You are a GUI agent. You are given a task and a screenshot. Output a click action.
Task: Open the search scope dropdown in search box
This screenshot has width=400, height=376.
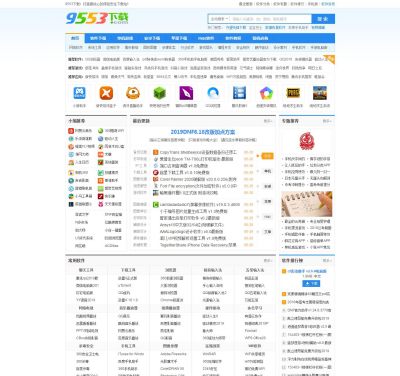pos(219,19)
